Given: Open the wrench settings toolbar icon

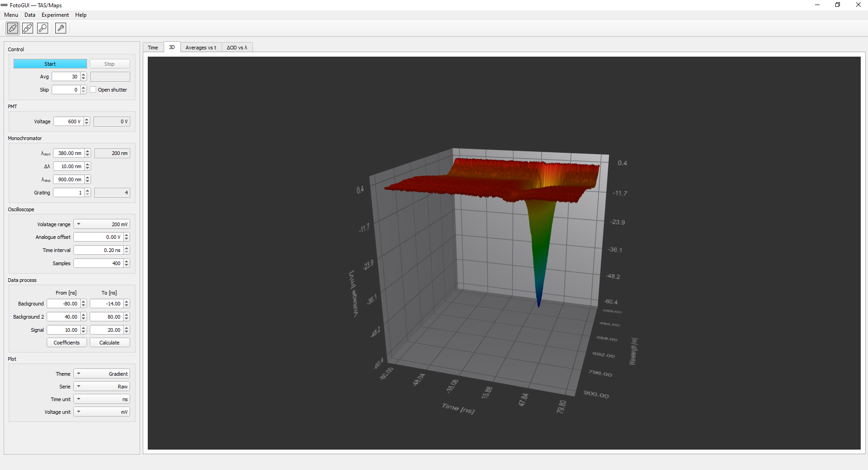Looking at the screenshot, I should coord(61,28).
